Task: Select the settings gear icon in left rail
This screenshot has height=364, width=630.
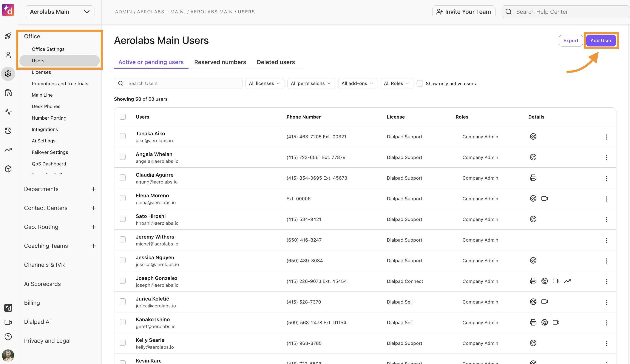Action: [x=8, y=74]
